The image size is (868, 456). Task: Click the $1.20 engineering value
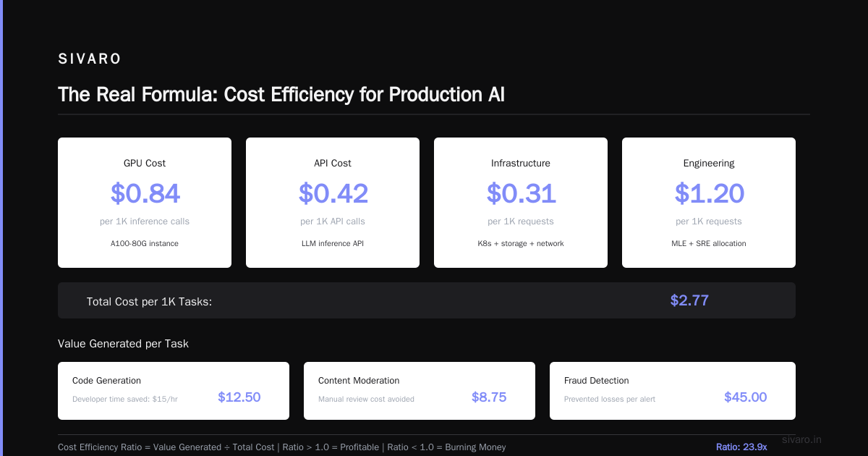click(709, 193)
